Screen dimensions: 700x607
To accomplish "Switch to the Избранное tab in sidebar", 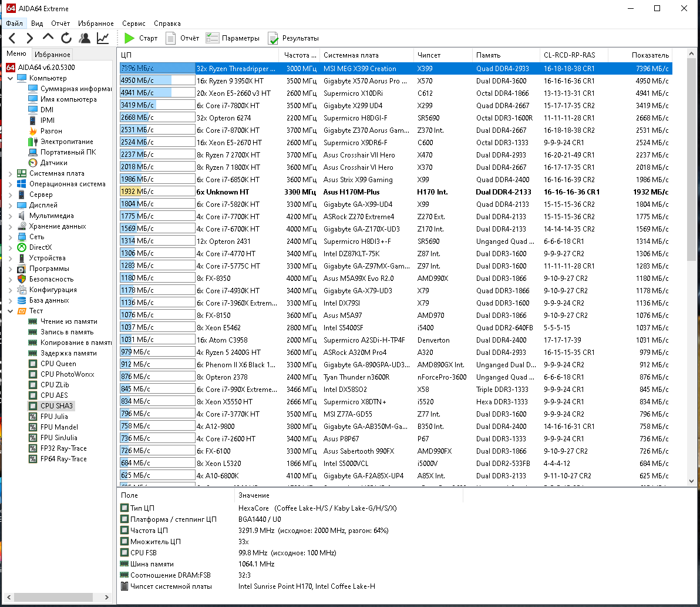I will (52, 55).
